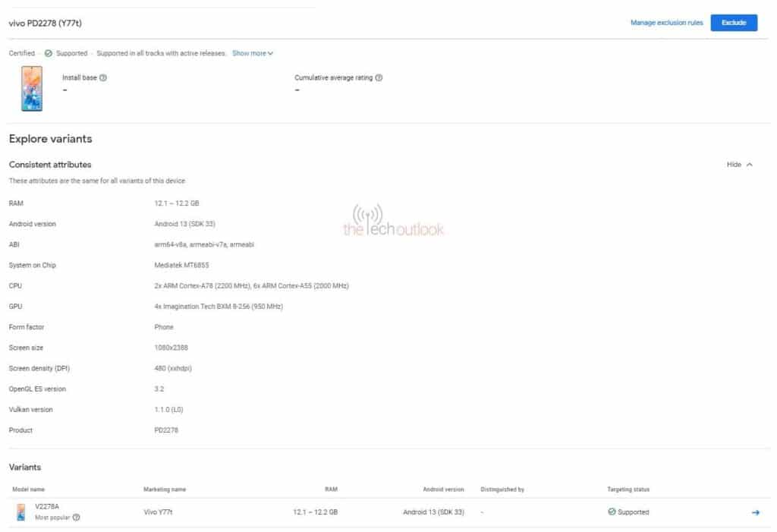Select the V2278A model name
This screenshot has width=777, height=532.
click(x=47, y=507)
